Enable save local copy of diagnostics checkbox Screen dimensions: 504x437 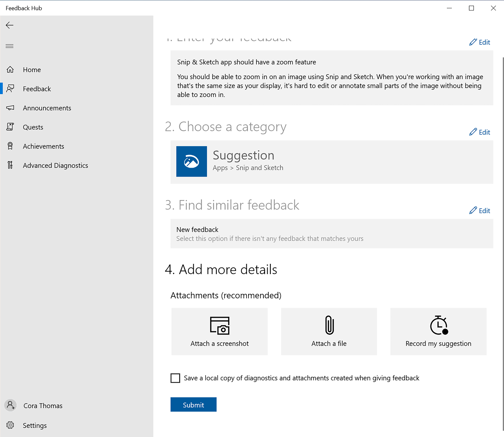pyautogui.click(x=176, y=377)
